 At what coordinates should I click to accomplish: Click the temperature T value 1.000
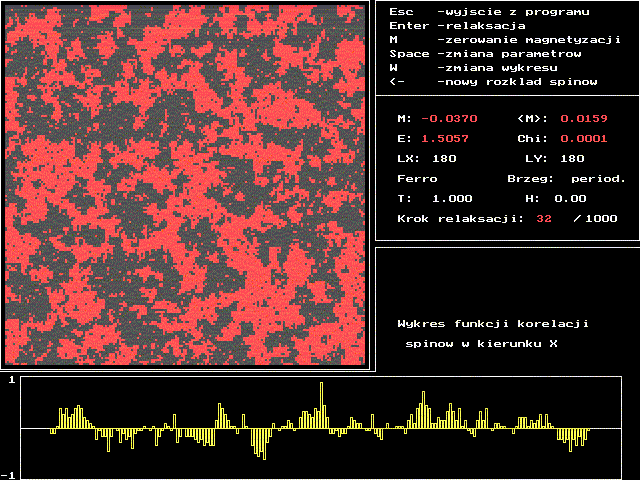pos(452,198)
